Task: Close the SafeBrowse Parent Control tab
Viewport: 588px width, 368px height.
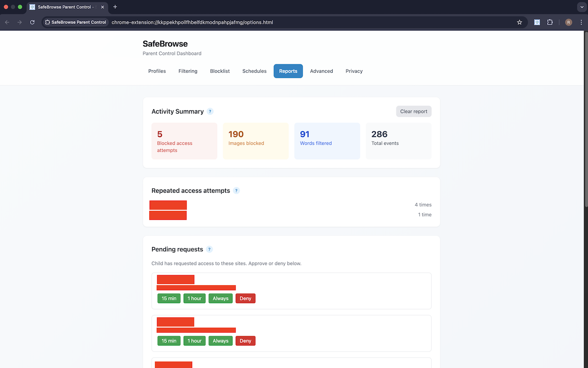Action: click(x=103, y=7)
